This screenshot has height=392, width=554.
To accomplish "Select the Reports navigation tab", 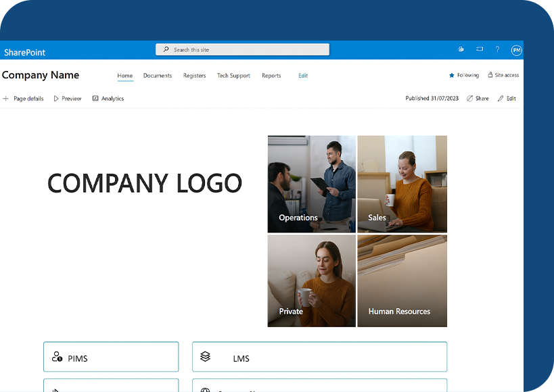I will (x=271, y=76).
